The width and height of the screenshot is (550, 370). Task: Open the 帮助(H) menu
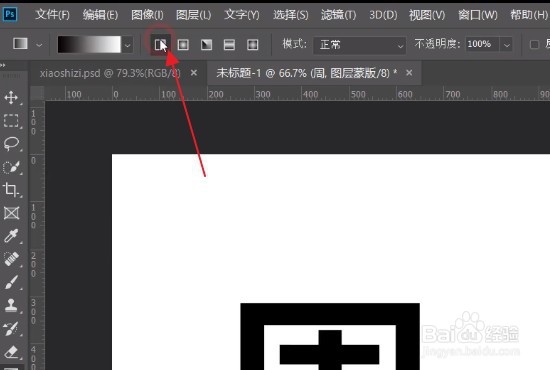529,15
